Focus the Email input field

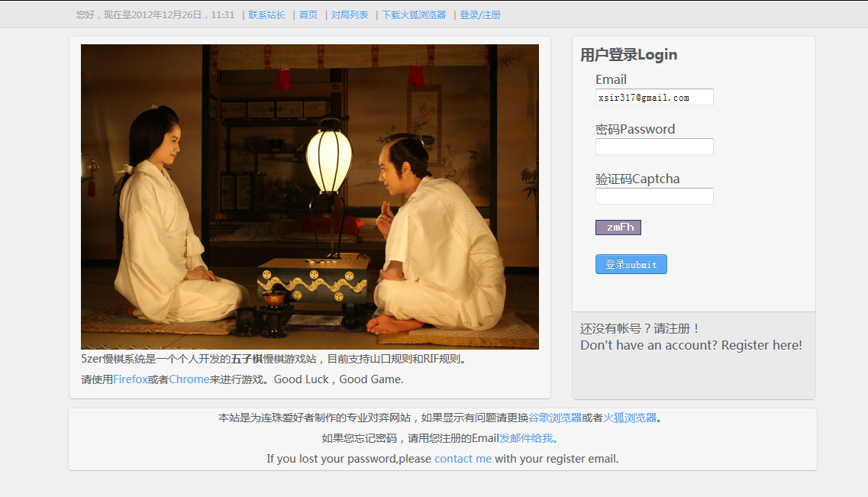coord(654,97)
